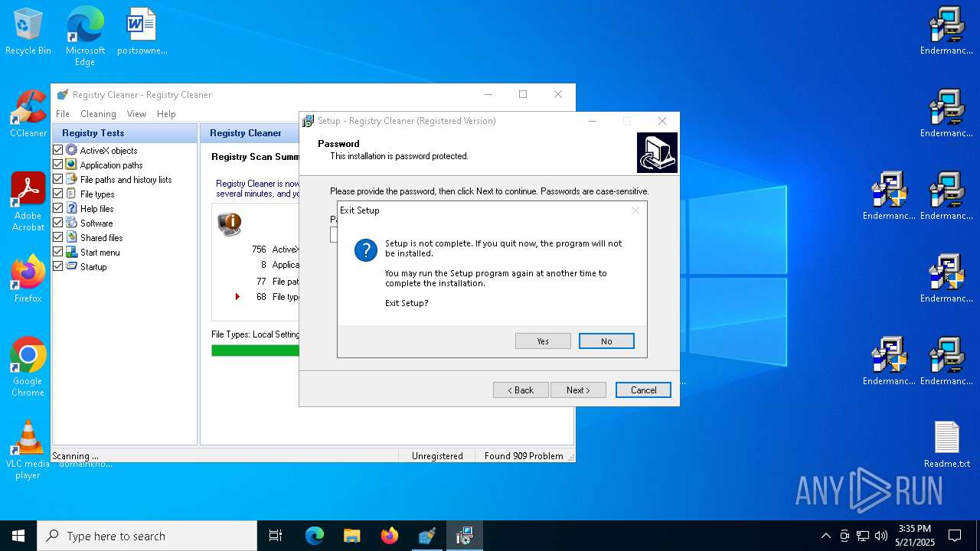The height and width of the screenshot is (551, 980).
Task: Click the Help files question-mark icon
Action: [71, 208]
